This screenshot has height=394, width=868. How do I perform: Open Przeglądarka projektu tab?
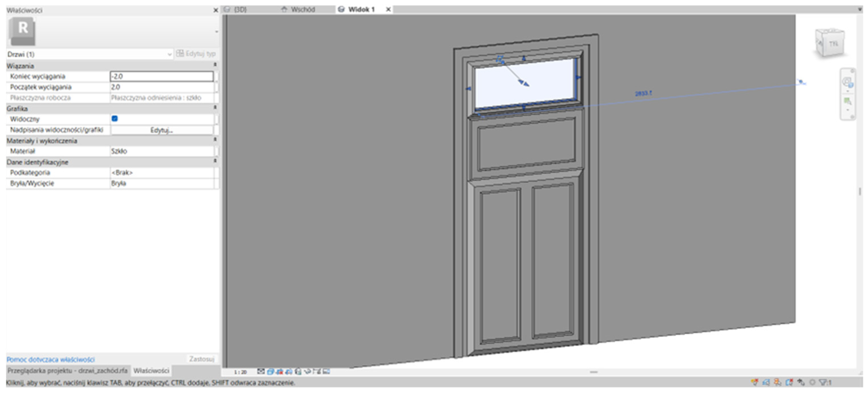pos(67,371)
